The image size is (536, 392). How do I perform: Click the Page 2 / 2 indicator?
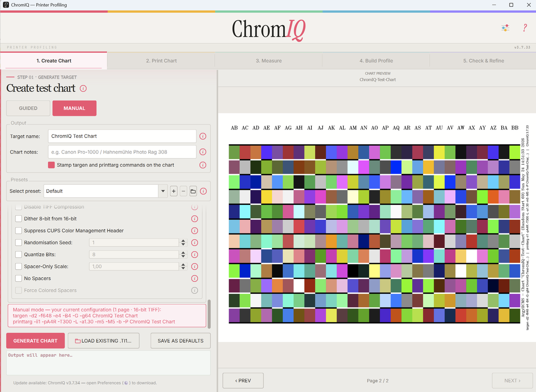(x=377, y=381)
